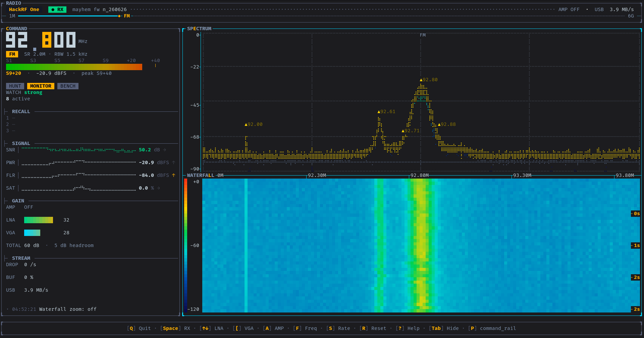The height and width of the screenshot is (338, 644).
Task: Click the 93.30M waterfall axis label
Action: (522, 175)
